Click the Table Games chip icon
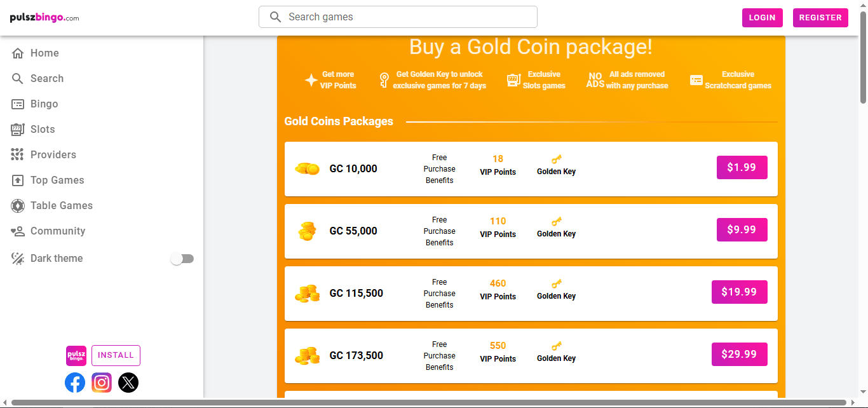Screen dimensions: 868x408 coord(18,206)
